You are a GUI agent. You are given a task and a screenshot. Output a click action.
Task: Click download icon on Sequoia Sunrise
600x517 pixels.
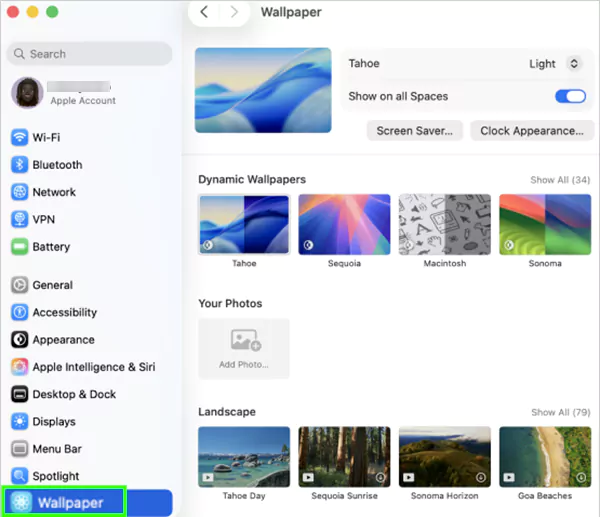point(380,477)
